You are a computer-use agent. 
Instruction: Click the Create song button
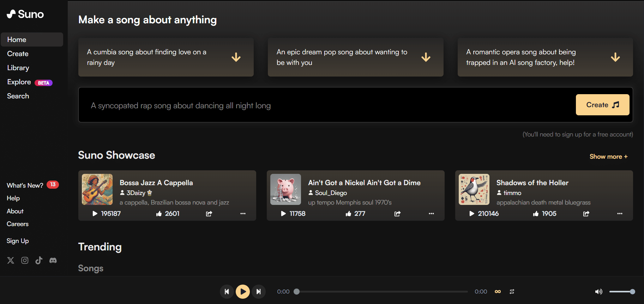click(x=602, y=105)
